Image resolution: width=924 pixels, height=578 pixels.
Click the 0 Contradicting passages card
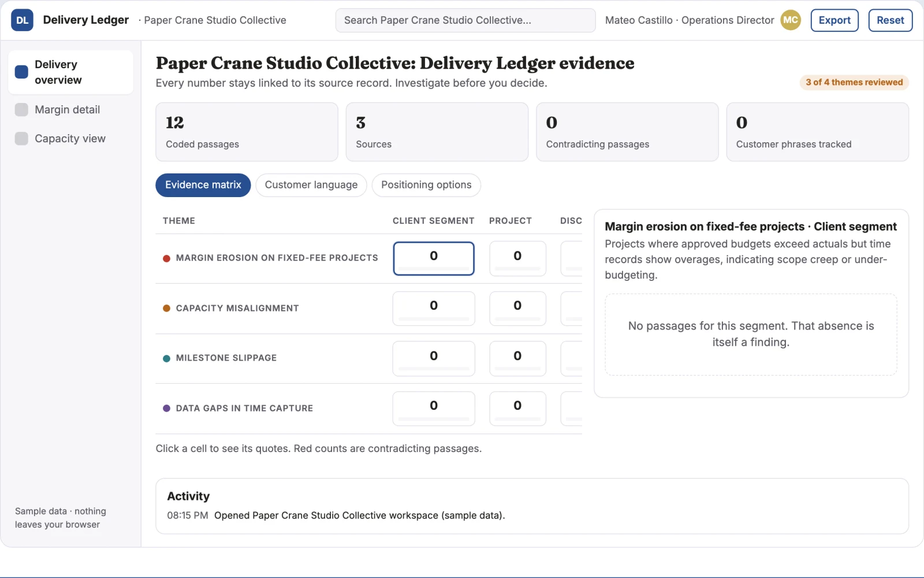(627, 132)
